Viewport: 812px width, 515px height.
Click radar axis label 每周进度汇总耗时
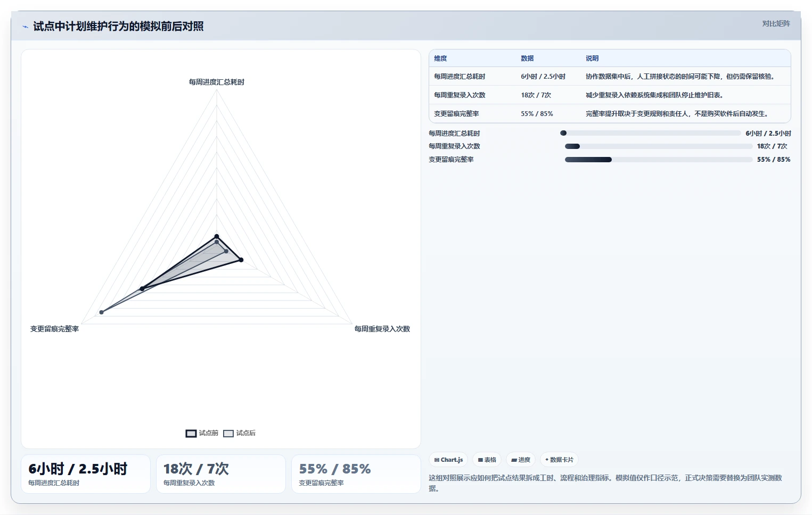click(x=217, y=82)
